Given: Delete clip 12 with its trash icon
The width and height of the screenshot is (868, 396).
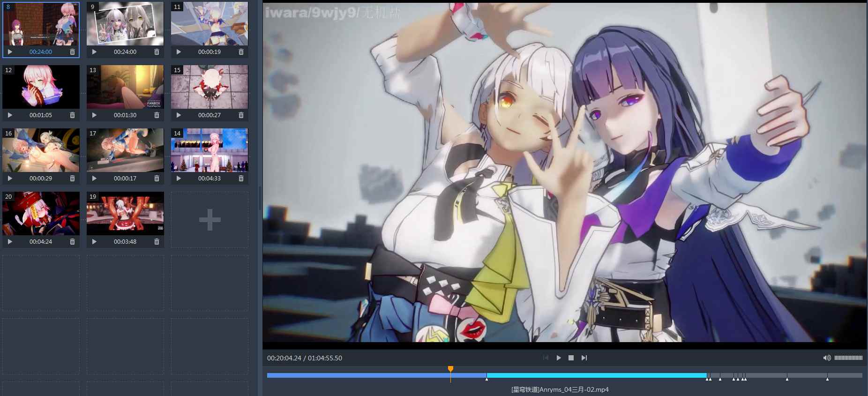Looking at the screenshot, I should 72,115.
